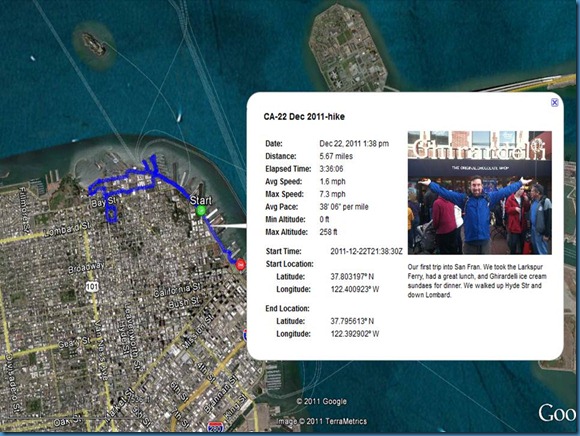Screen dimensions: 580x436
Task: Click the 'Start' label on the track
Action: click(x=200, y=200)
